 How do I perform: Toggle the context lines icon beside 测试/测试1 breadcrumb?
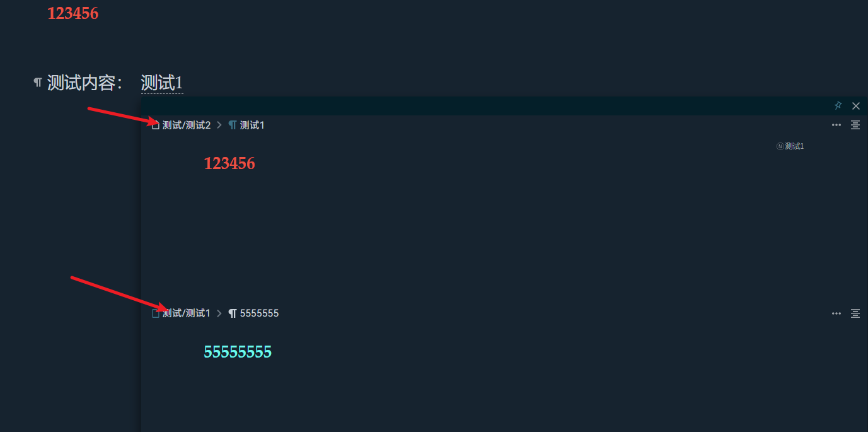click(855, 313)
